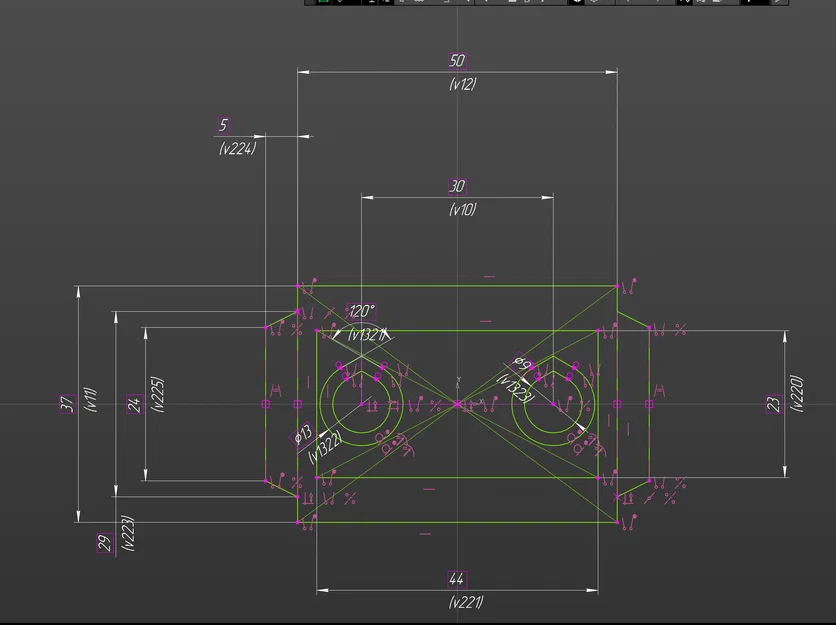Screen dimensions: 836x625
Task: Select the ø9 diameter dimension
Action: click(521, 363)
